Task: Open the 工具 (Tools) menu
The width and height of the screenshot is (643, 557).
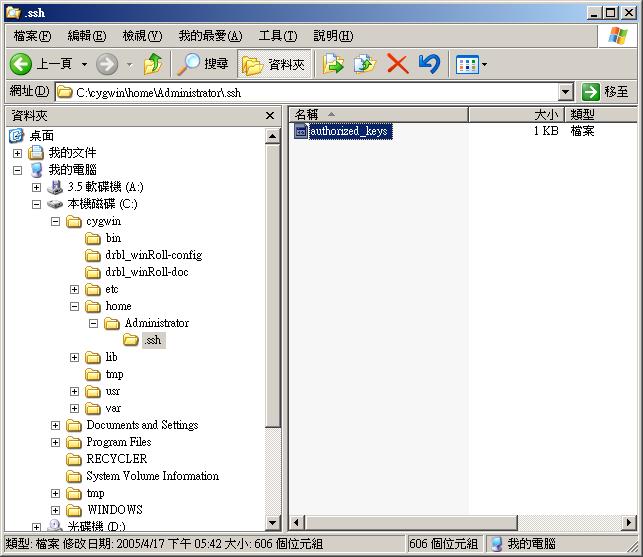Action: click(277, 36)
